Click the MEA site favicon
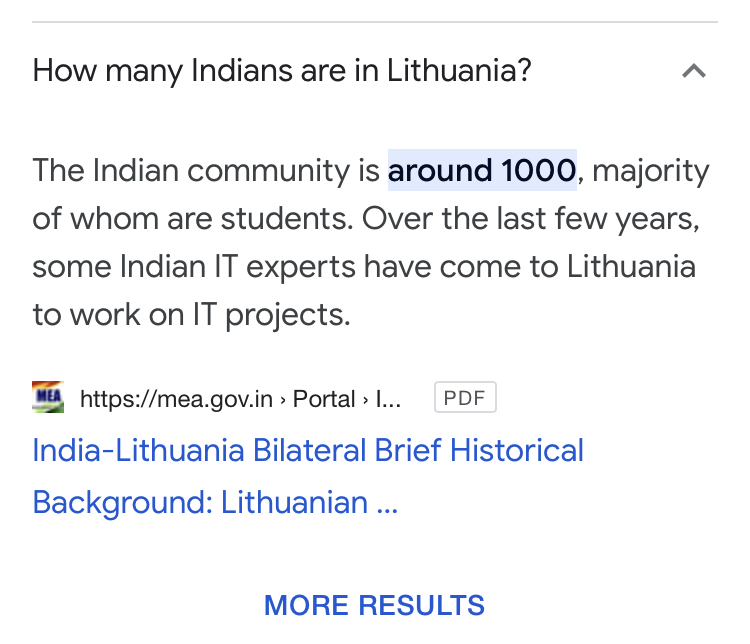Viewport: 750px width, 644px height. [48, 397]
